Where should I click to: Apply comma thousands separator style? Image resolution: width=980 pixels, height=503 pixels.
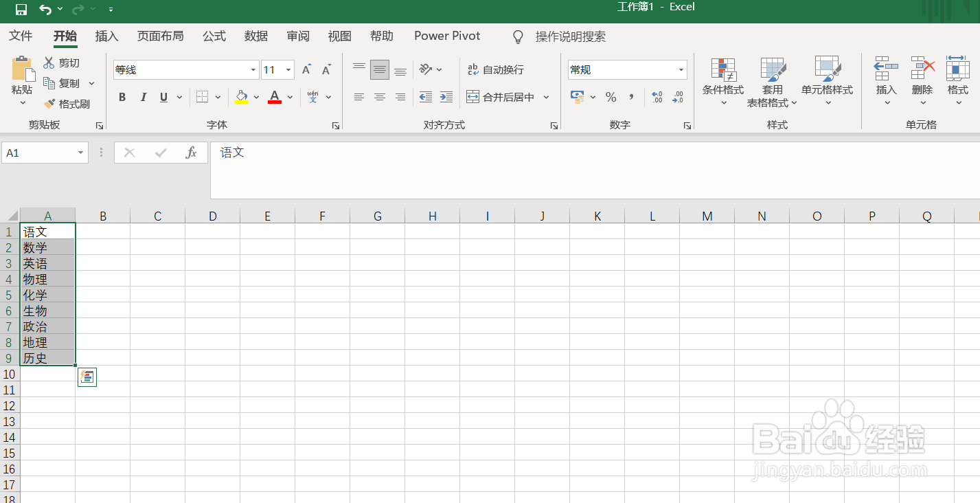[631, 97]
